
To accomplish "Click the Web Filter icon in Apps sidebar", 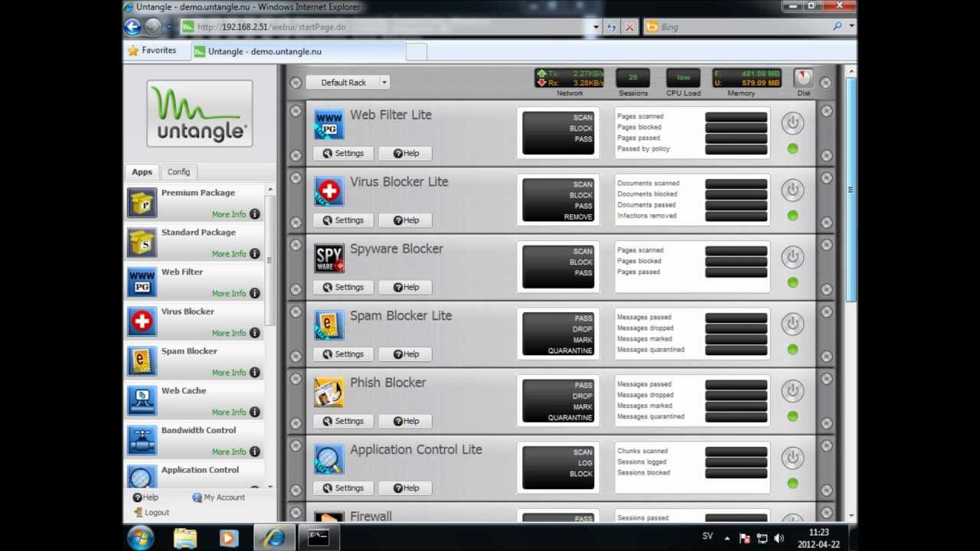I will 142,282.
